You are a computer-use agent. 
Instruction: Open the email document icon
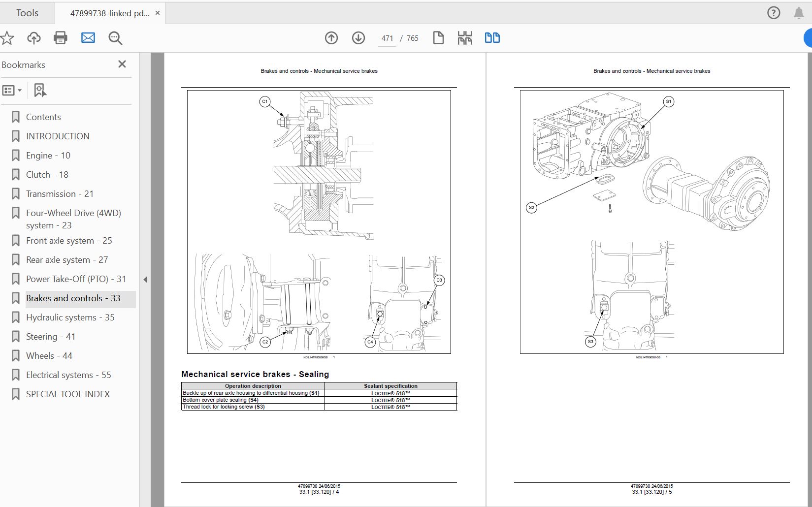point(88,38)
